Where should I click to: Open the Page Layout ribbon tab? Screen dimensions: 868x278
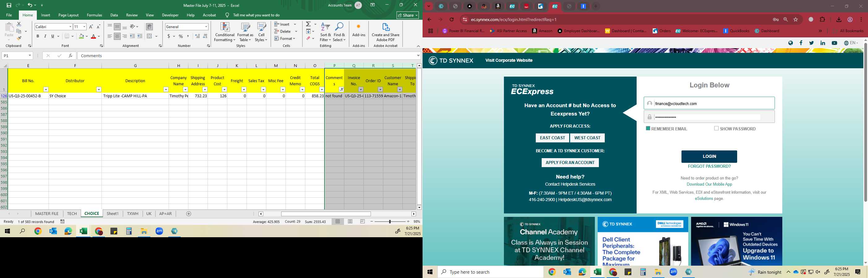68,15
